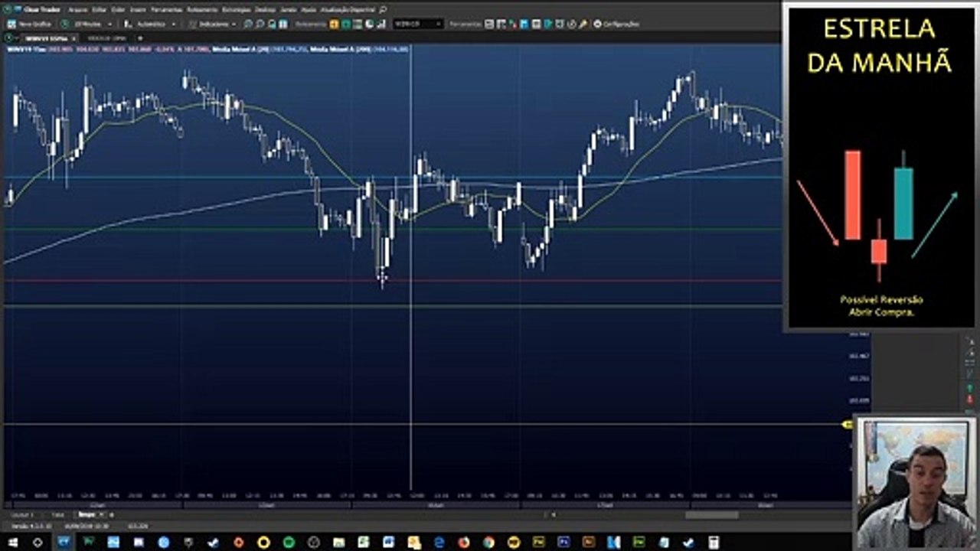Click the zoom out magnifier icon

[260, 24]
